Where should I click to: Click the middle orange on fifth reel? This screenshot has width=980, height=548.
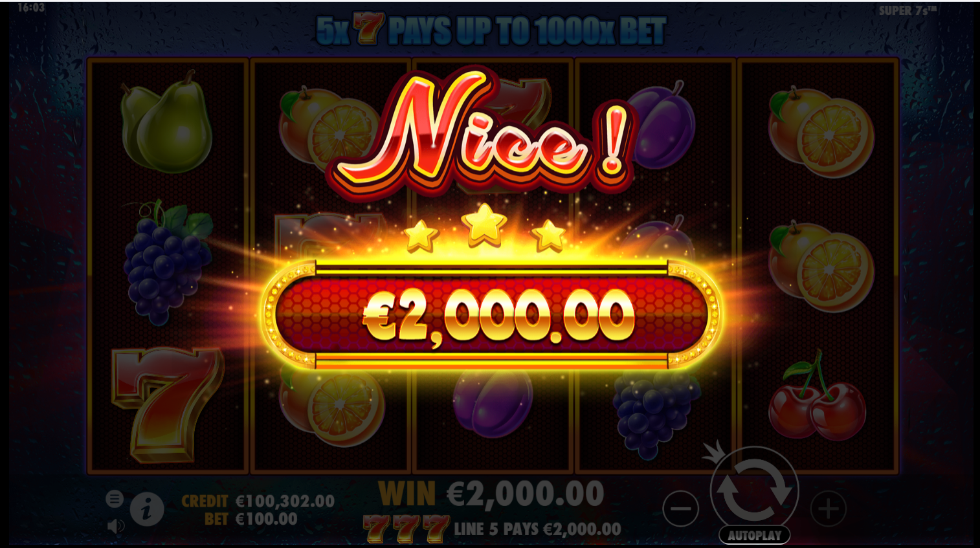click(x=821, y=267)
